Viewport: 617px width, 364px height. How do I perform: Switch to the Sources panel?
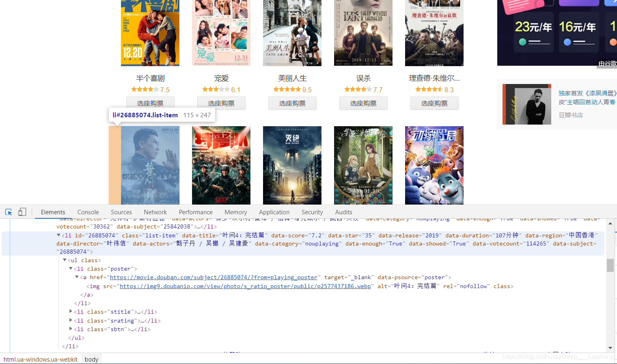coord(121,211)
